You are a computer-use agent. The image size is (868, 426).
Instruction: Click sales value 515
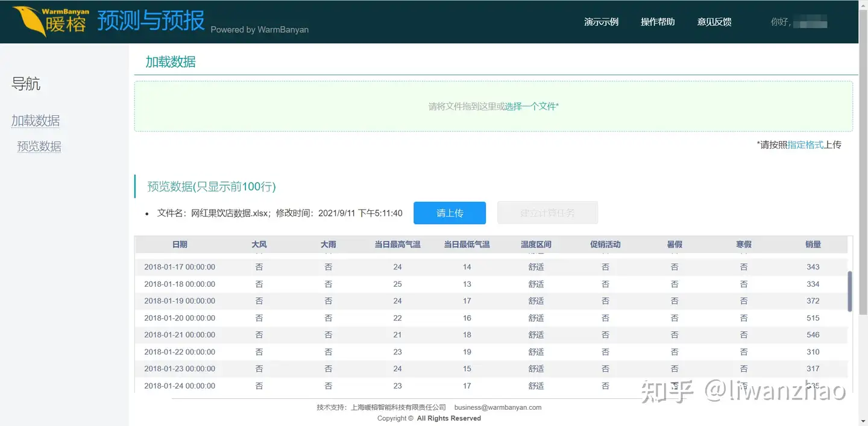point(813,318)
